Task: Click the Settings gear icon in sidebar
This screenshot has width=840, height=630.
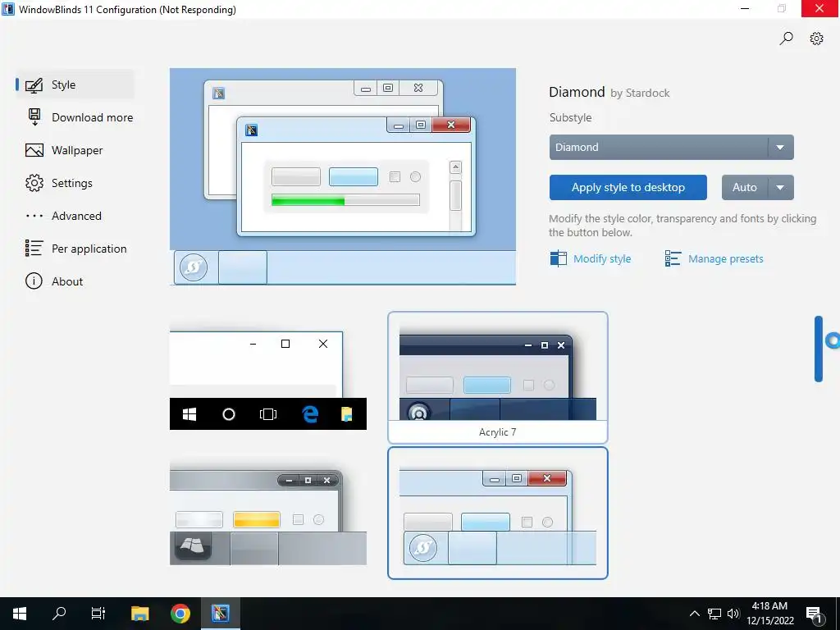Action: click(x=34, y=183)
